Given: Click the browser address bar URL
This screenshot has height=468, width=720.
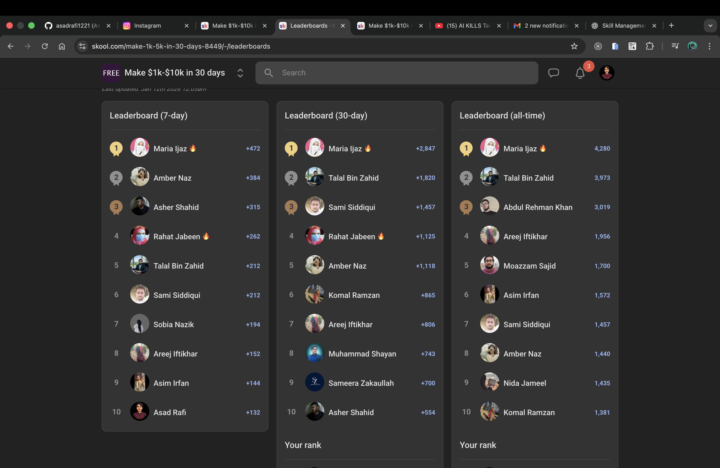Looking at the screenshot, I should [x=181, y=46].
